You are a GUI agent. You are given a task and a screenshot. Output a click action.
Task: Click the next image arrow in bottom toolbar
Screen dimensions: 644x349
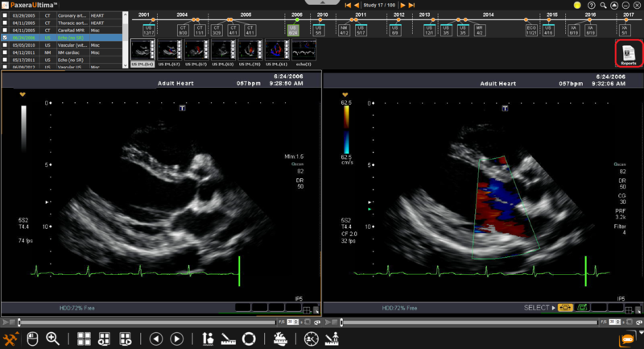point(176,339)
